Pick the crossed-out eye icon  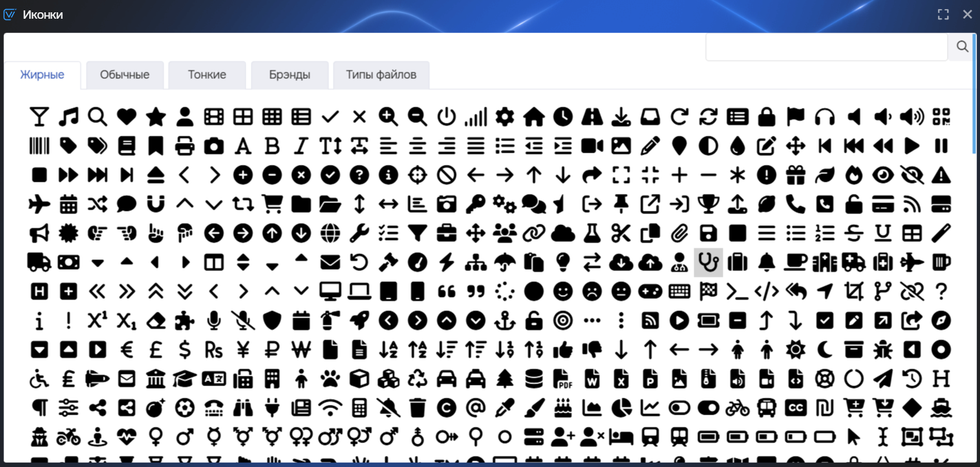point(912,175)
